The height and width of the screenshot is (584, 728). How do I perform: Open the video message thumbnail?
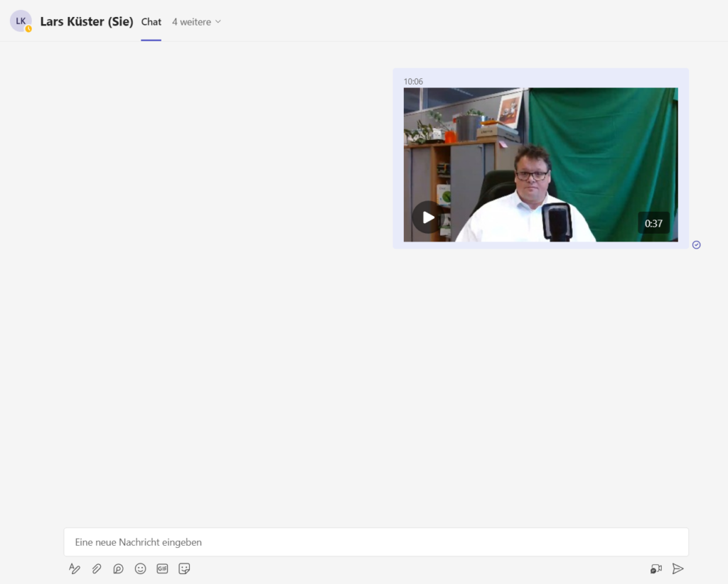point(540,165)
